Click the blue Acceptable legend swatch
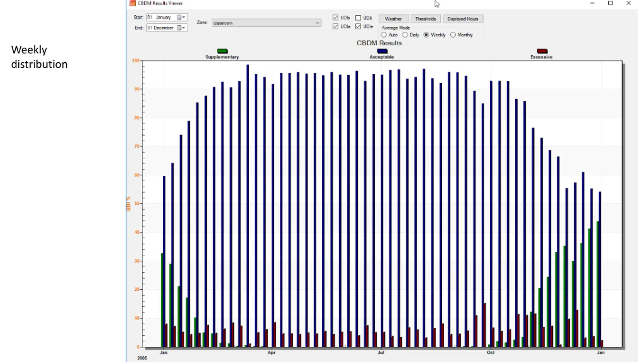Screen dimensions: 644x362 pyautogui.click(x=382, y=51)
